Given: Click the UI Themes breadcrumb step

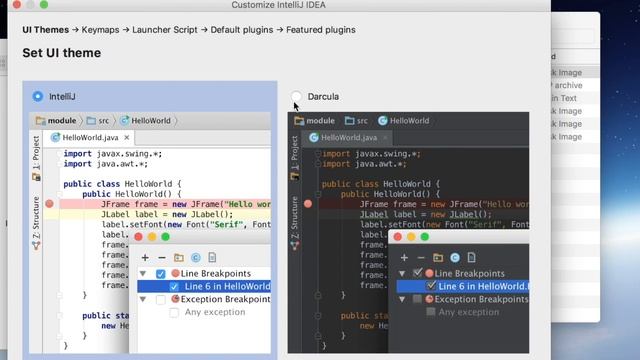Looking at the screenshot, I should pyautogui.click(x=46, y=30).
